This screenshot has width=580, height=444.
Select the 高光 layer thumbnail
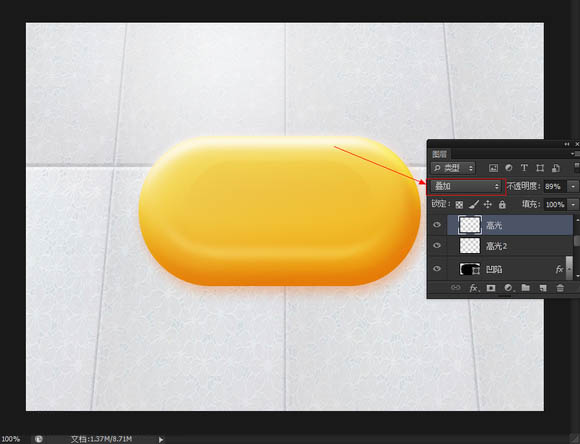[x=470, y=225]
